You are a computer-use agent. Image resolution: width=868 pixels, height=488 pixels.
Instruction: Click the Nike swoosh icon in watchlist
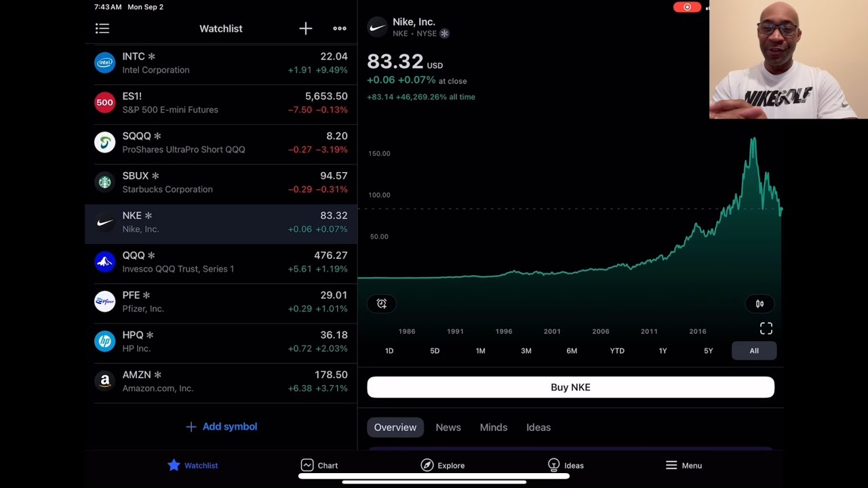104,222
